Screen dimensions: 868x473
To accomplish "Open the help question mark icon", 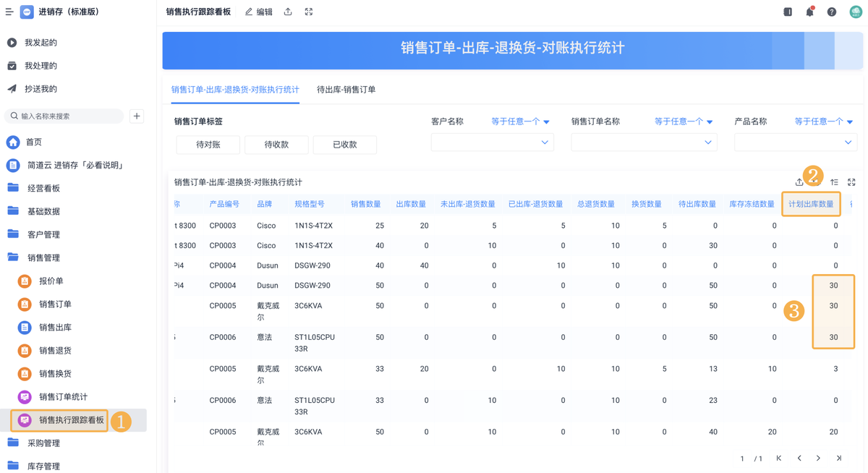I will click(x=832, y=12).
